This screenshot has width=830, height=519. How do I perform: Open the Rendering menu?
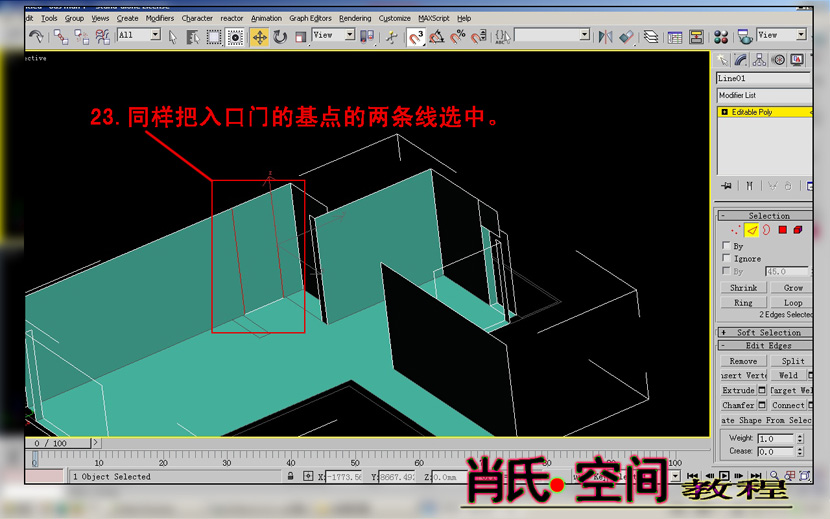coord(355,18)
